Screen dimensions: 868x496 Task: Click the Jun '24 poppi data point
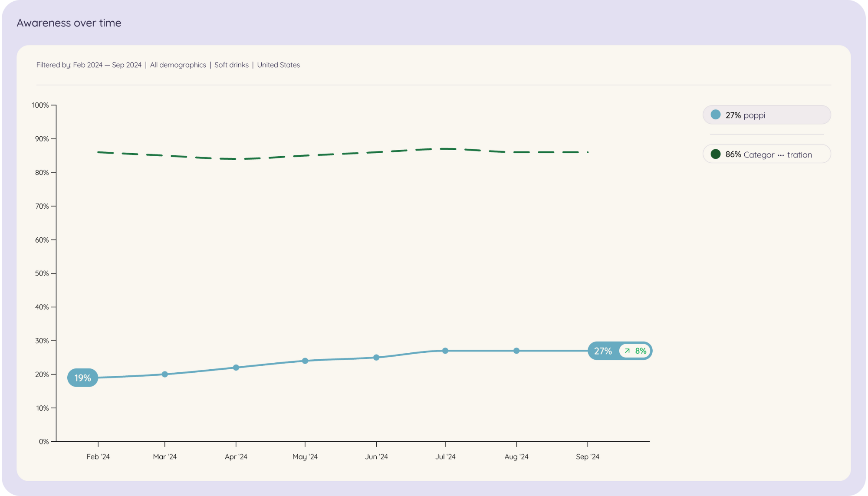tap(376, 358)
